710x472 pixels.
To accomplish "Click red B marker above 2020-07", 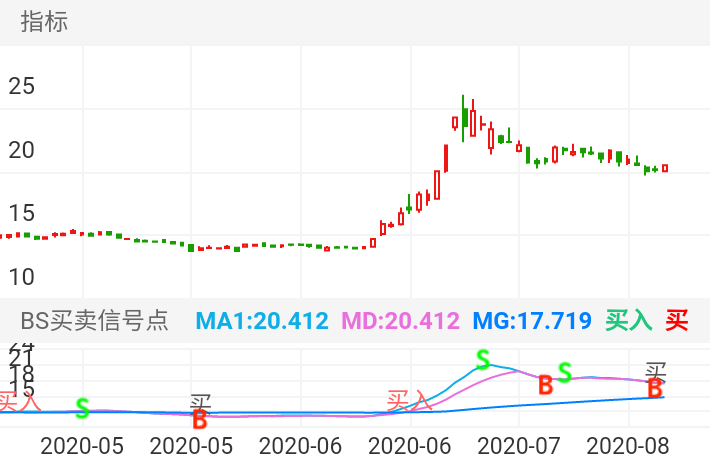I will (x=545, y=385).
